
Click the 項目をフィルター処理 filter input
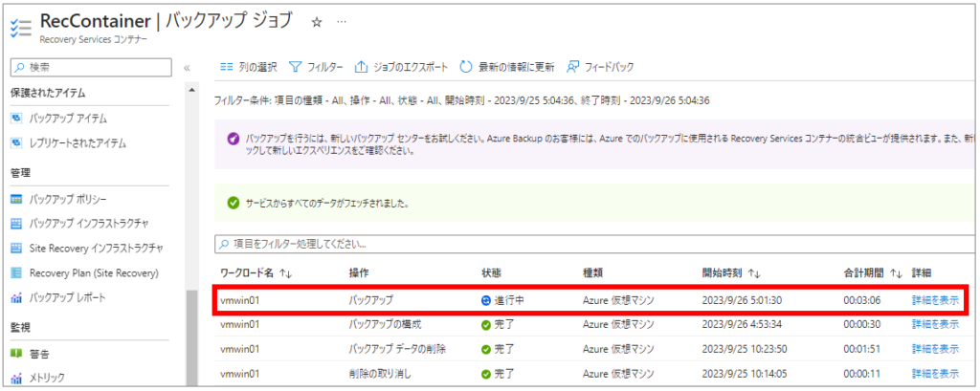pyautogui.click(x=596, y=244)
